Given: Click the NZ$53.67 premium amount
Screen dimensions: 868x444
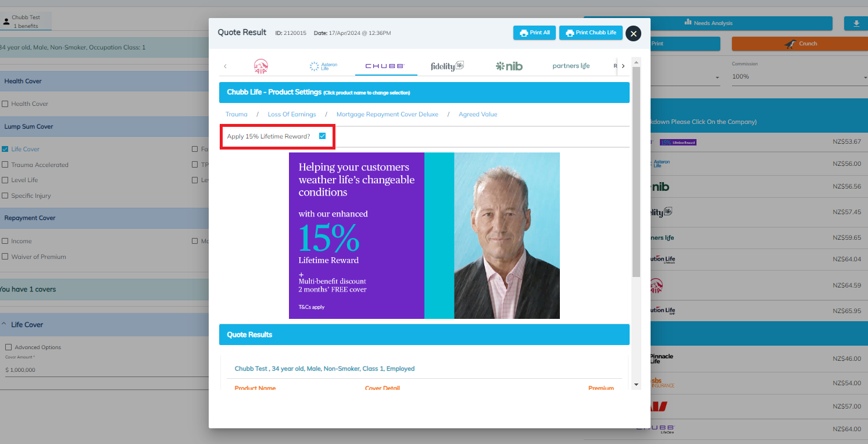Looking at the screenshot, I should (x=846, y=142).
